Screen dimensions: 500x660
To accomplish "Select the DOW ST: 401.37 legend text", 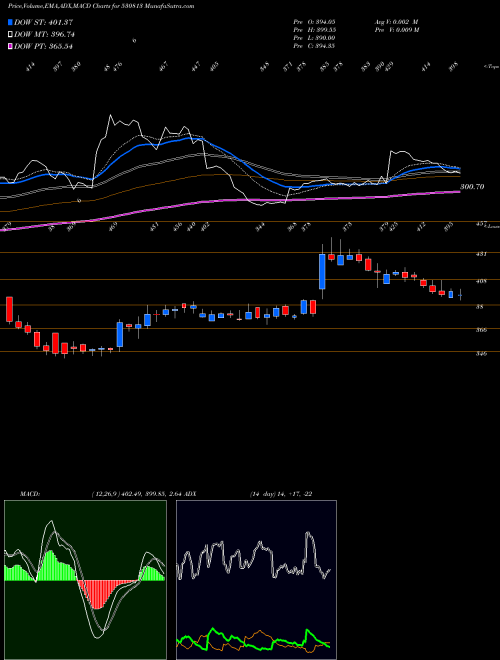I will coord(43,22).
